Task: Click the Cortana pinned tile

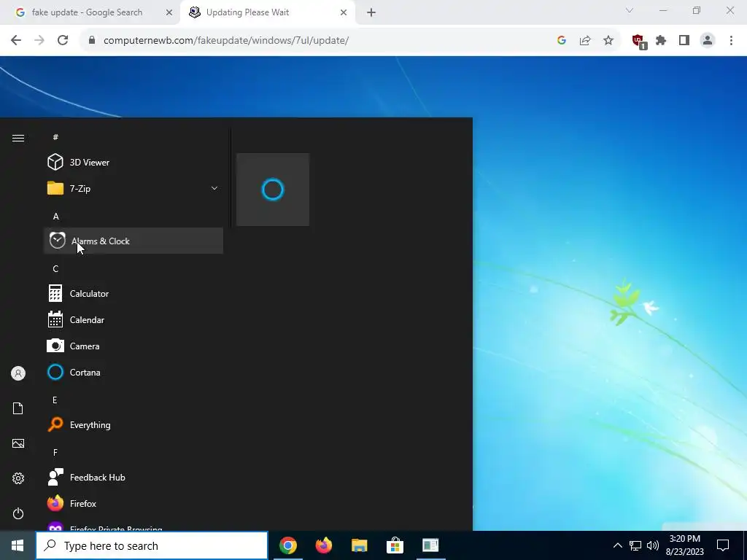Action: coord(273,190)
